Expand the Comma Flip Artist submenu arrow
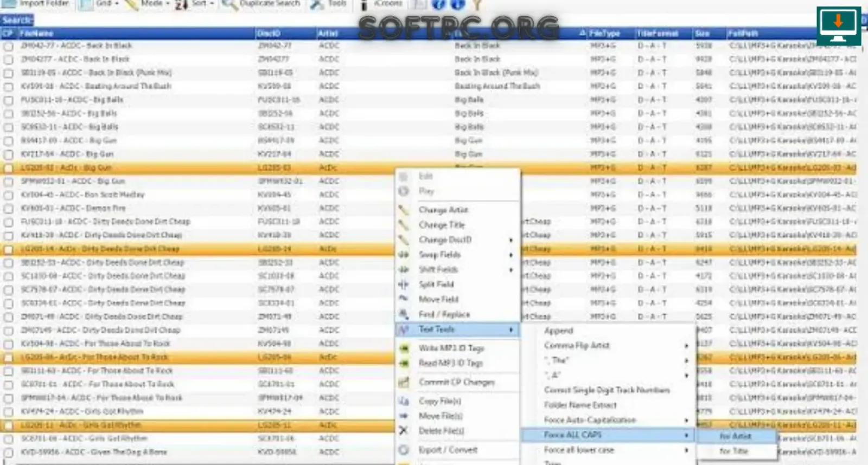The height and width of the screenshot is (465, 868). (686, 346)
